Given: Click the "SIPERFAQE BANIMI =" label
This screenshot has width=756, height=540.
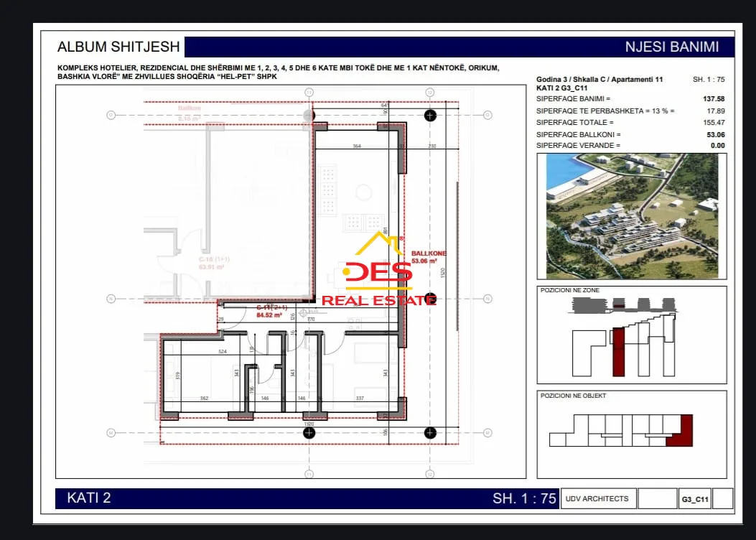Looking at the screenshot, I should [573, 99].
